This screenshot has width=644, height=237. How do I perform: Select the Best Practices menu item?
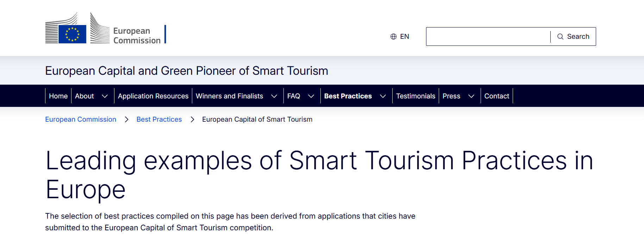pyautogui.click(x=348, y=96)
